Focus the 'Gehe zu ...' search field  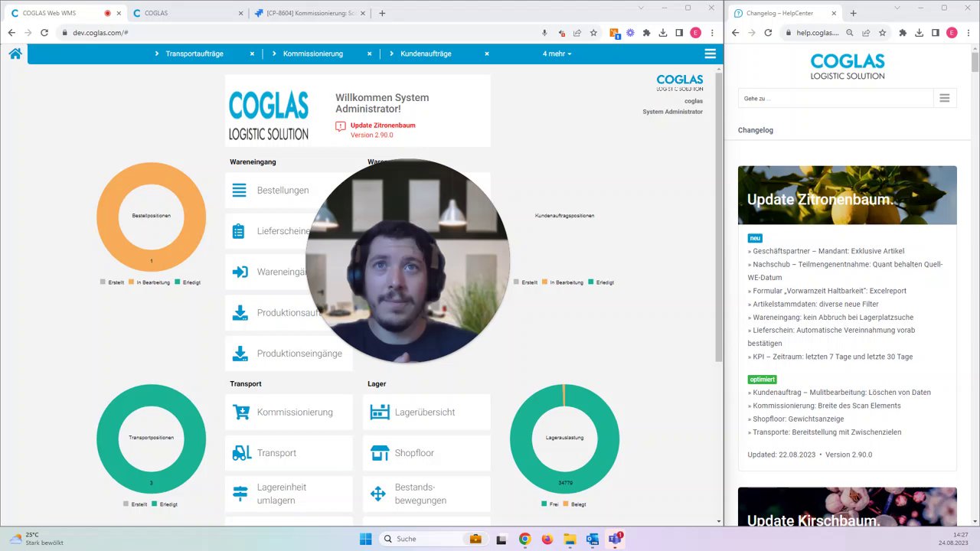(x=836, y=98)
